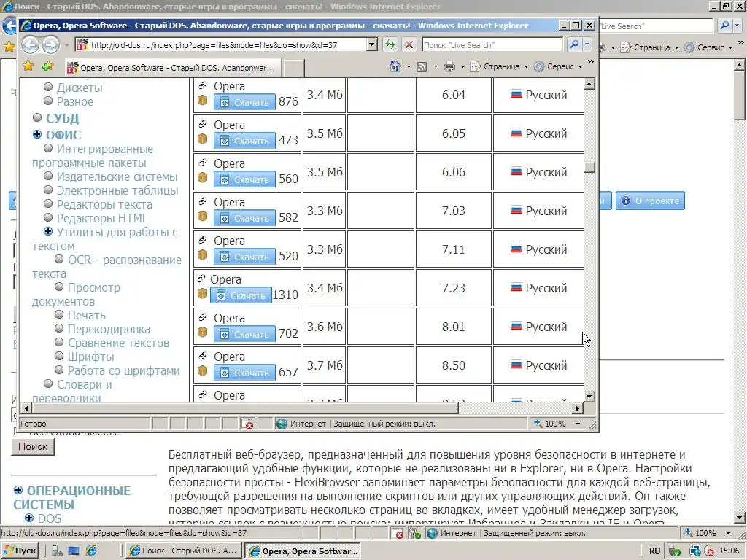Click the package icon in the 876 downloads row
Screen dimensions: 747x560
pos(203,100)
